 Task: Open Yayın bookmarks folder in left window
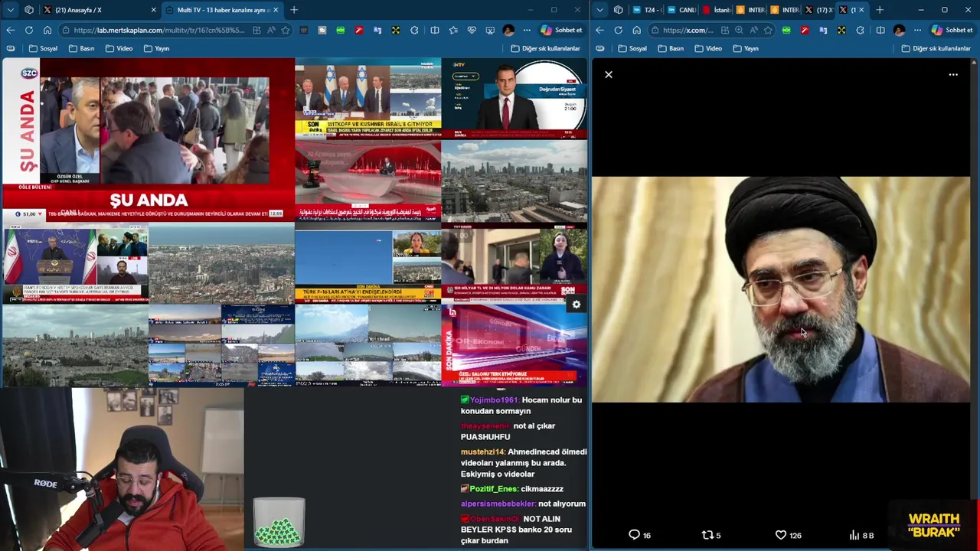[155, 48]
